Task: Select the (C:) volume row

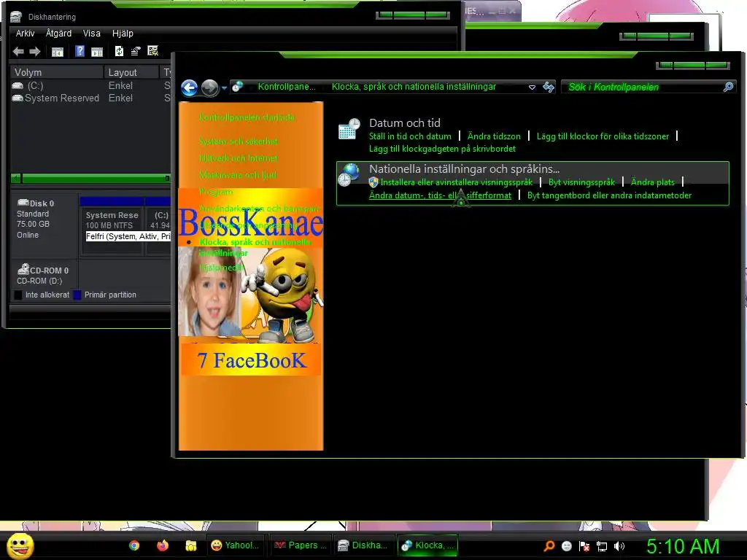Action: click(90, 86)
